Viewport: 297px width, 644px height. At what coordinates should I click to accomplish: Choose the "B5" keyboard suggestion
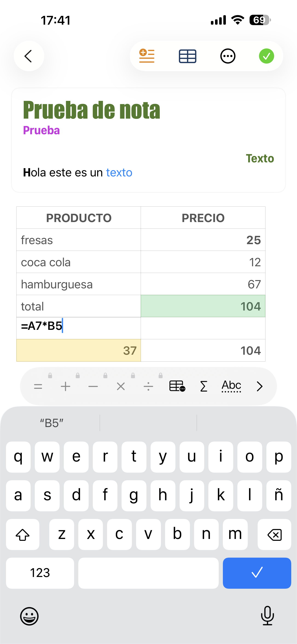coord(52,423)
